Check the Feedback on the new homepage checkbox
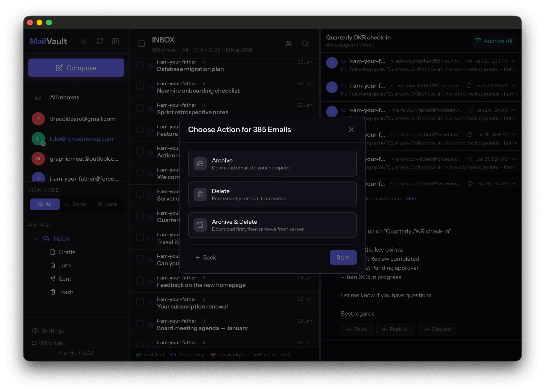The image size is (545, 392). pos(140,280)
